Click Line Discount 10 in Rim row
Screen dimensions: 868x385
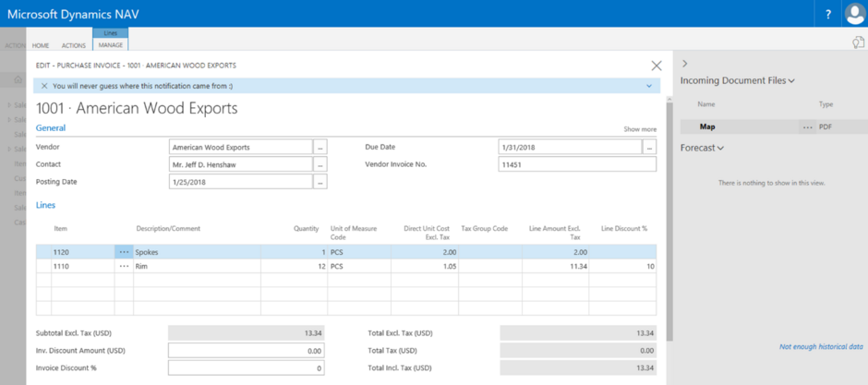pos(622,266)
